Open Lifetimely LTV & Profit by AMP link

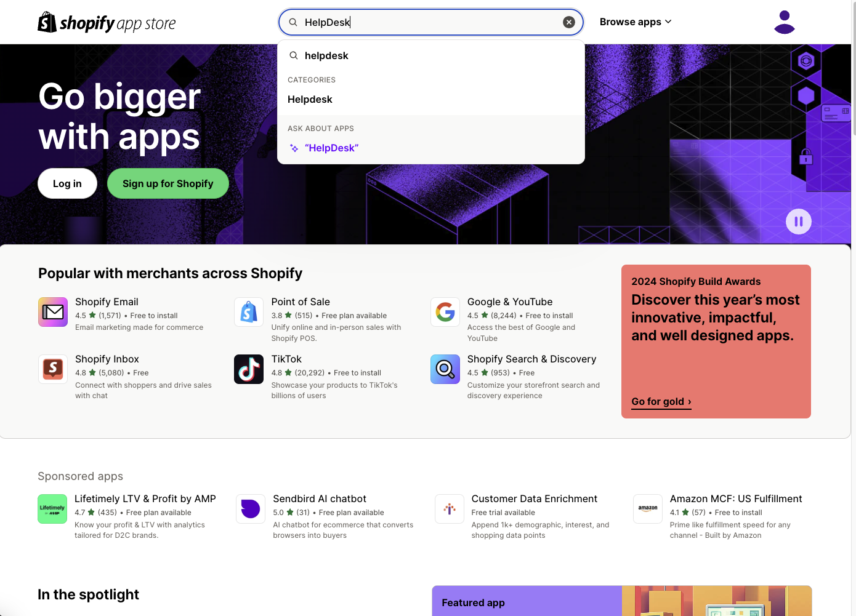click(145, 498)
